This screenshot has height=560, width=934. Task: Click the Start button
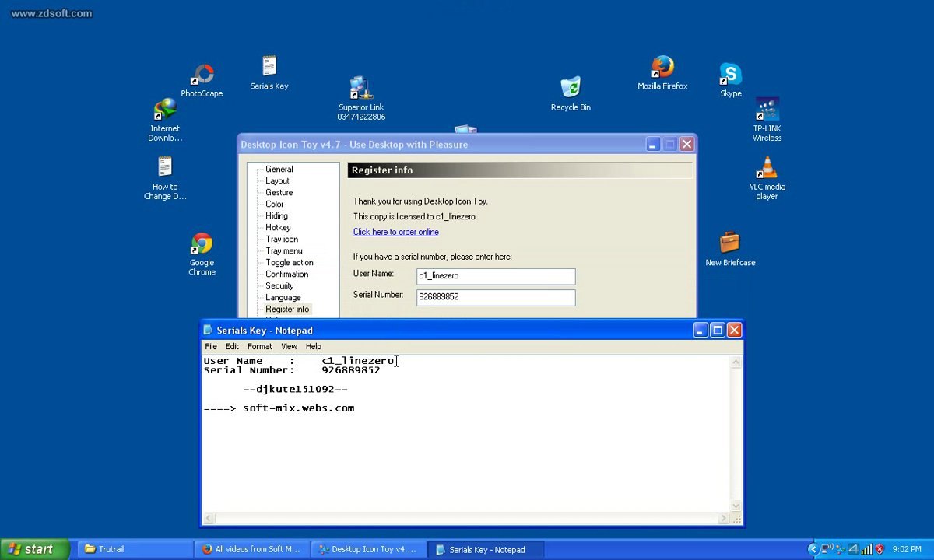click(35, 549)
